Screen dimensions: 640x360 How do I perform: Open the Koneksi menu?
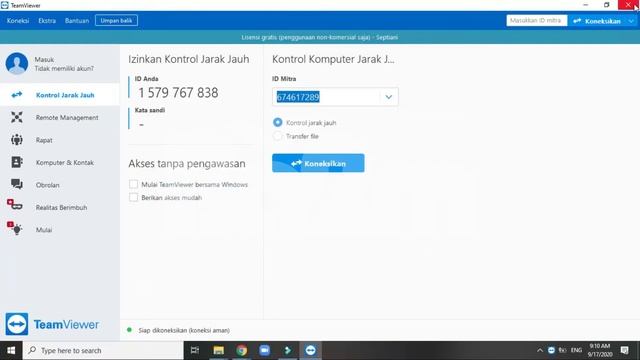pyautogui.click(x=18, y=20)
